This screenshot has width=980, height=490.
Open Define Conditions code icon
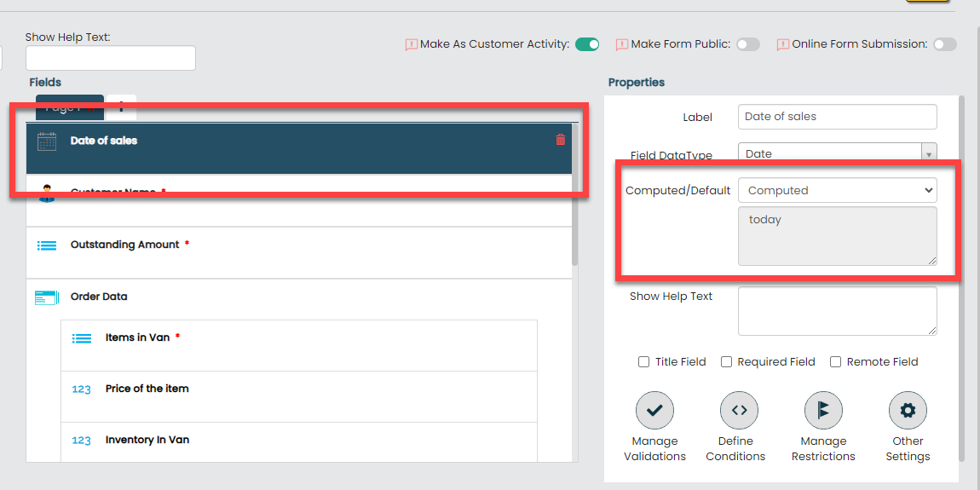coord(739,411)
